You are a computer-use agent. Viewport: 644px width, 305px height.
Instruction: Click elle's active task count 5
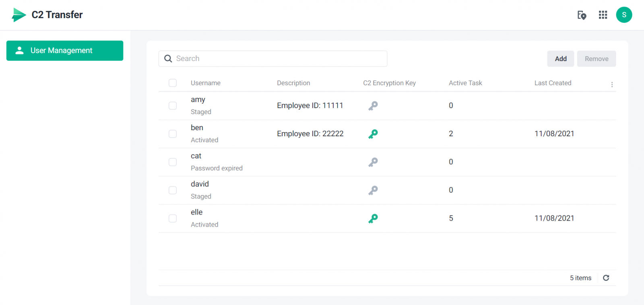pos(451,218)
